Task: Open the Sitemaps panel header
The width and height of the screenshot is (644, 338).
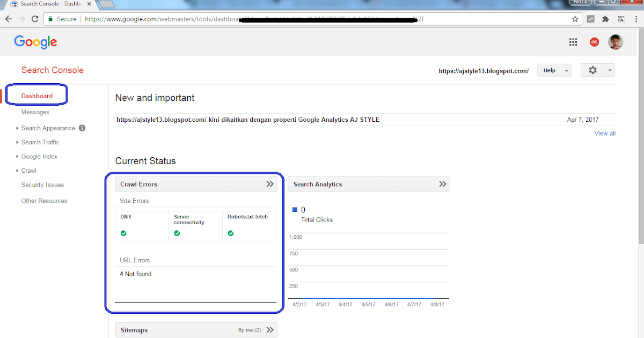Action: coord(196,330)
